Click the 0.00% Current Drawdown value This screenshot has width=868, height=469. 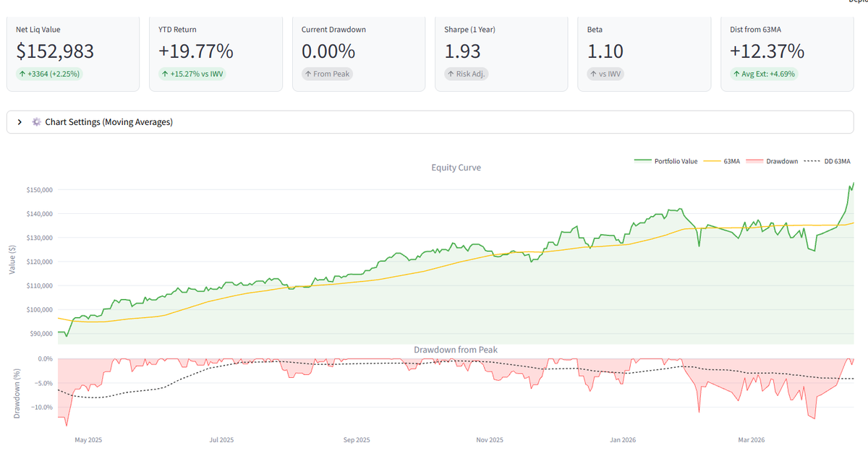pos(328,51)
